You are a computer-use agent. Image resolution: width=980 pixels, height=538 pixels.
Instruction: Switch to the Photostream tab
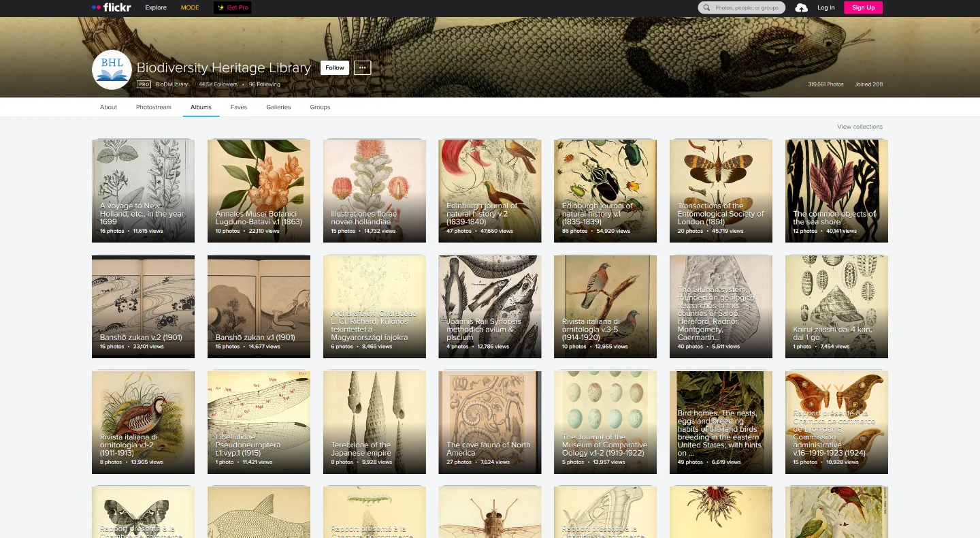[x=154, y=107]
